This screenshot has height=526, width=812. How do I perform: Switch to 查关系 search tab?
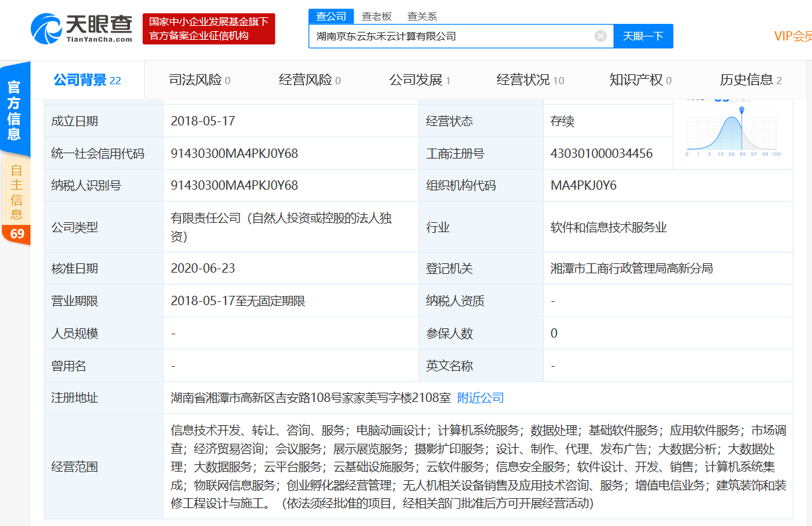click(x=422, y=17)
